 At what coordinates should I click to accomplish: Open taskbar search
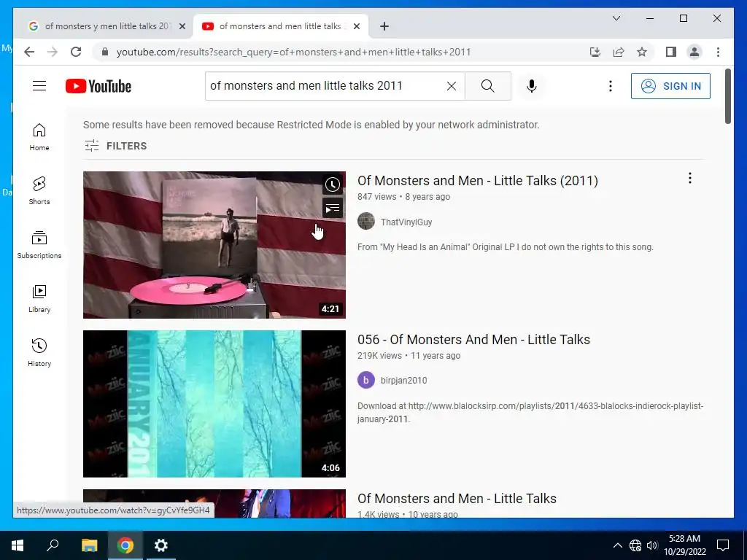tap(53, 545)
